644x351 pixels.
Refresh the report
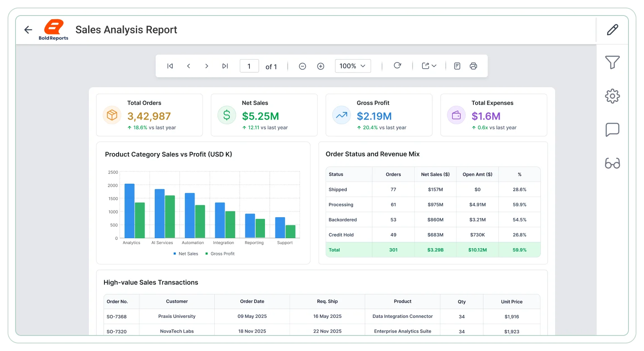click(x=397, y=65)
